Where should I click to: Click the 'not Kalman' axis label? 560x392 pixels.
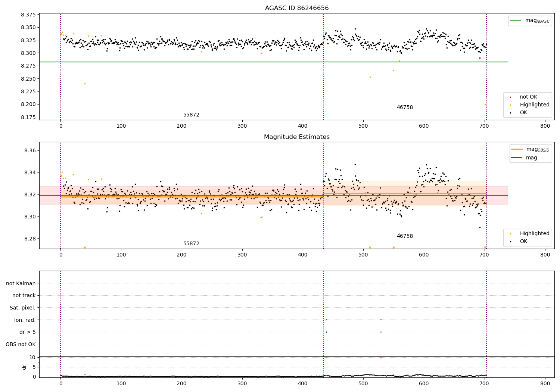click(x=21, y=283)
